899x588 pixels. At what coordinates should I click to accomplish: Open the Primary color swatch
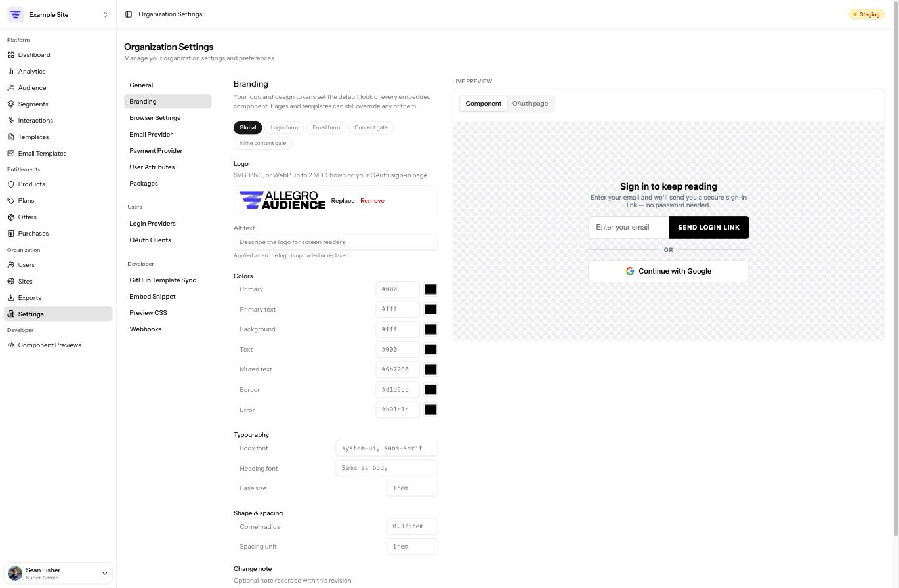click(430, 289)
